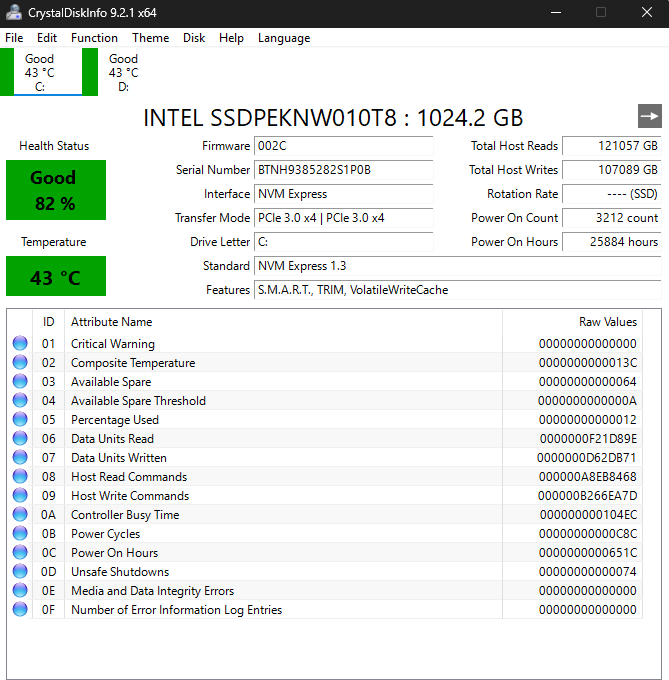Click the Attribute Name column header

click(x=112, y=322)
